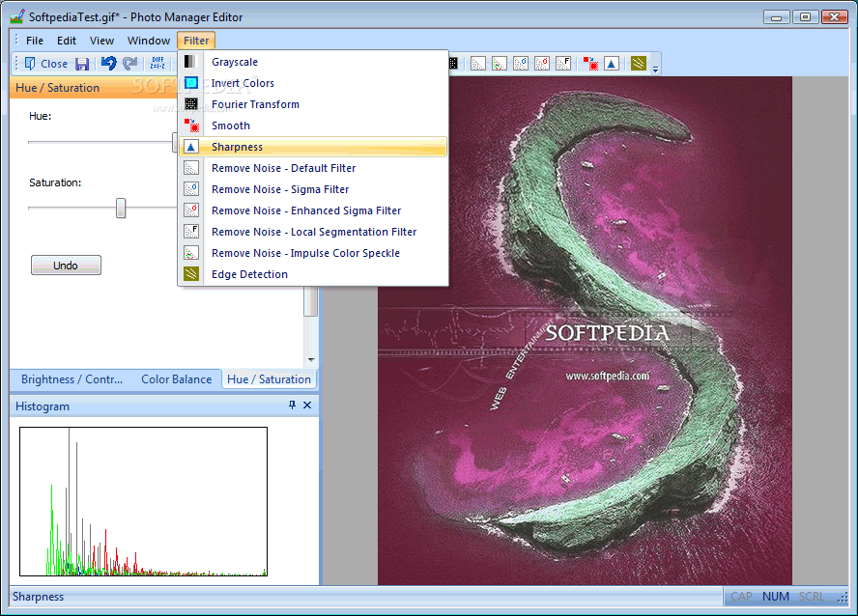Click Remove Noise Default Filter toolbar icon
858x616 pixels.
(477, 64)
